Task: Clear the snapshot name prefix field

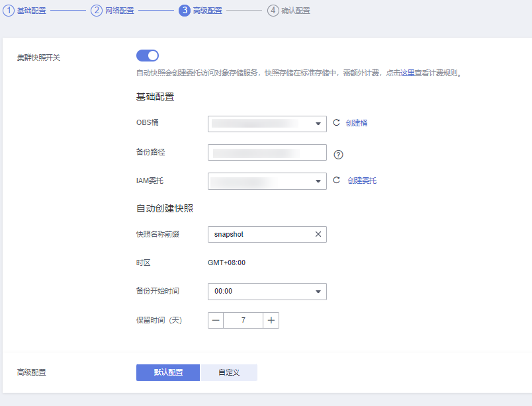Action: point(317,234)
